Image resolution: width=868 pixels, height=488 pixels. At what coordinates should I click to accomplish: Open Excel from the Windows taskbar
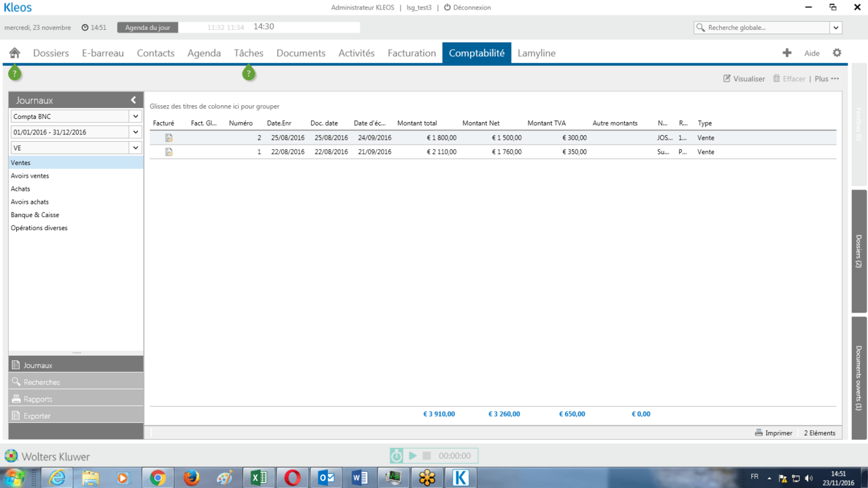click(x=258, y=478)
